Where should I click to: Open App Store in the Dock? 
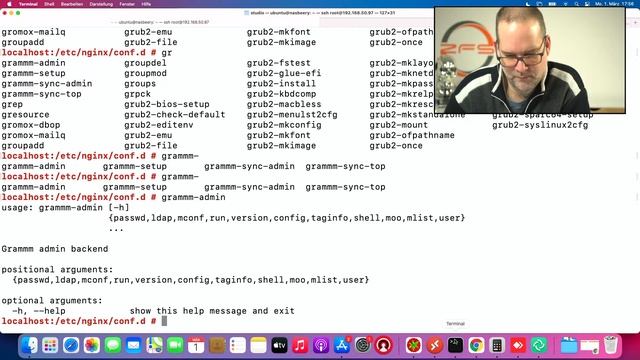[x=342, y=345]
